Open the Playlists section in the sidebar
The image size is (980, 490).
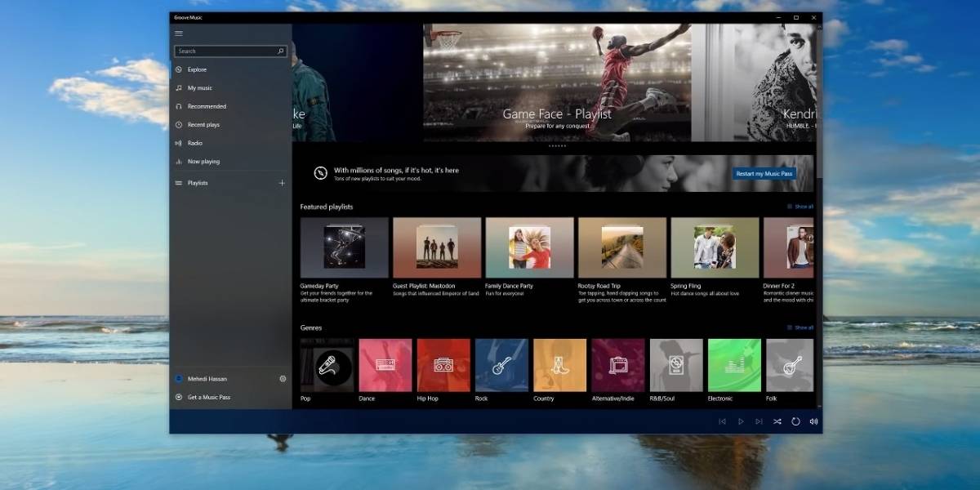click(222, 183)
